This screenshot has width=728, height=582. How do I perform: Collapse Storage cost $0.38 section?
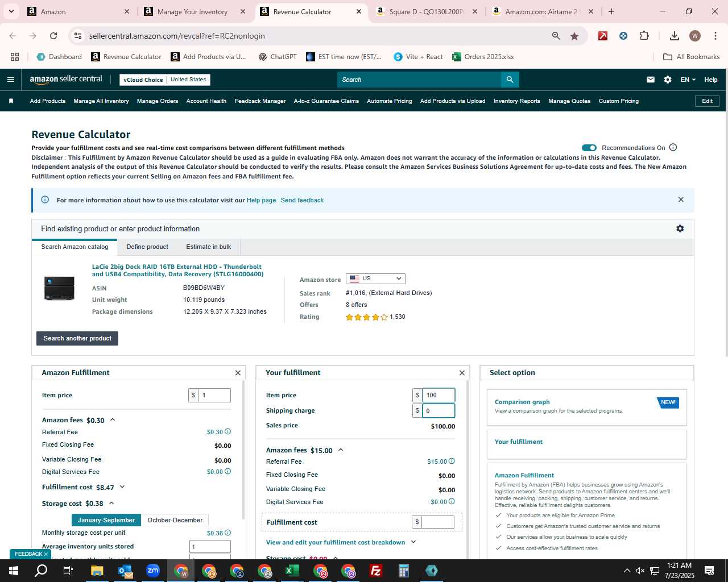pos(111,504)
